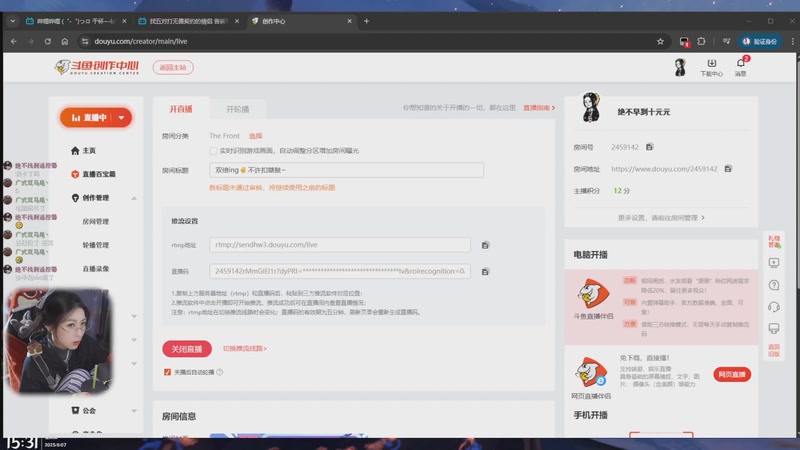Collapse the 创作管理 sidebar section
The image size is (800, 450).
(x=134, y=198)
